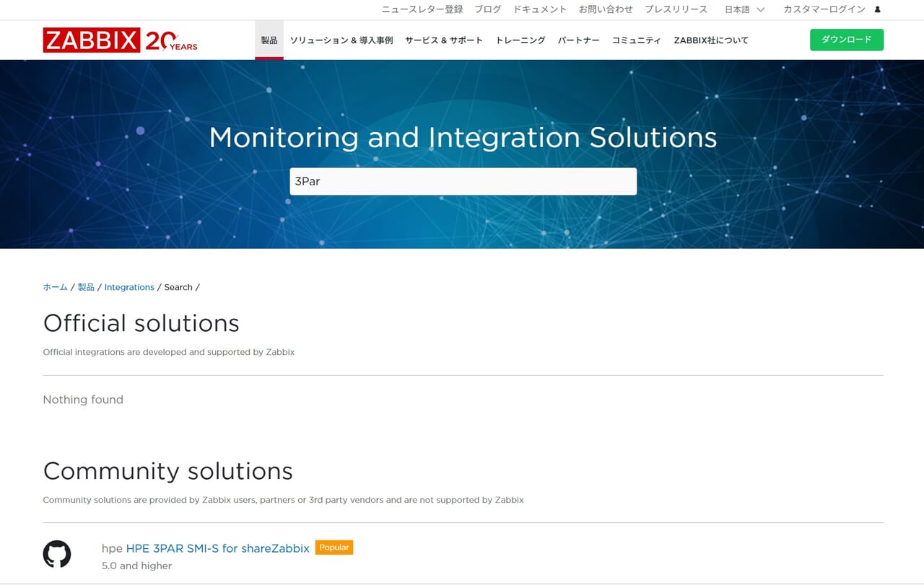924x585 pixels.
Task: Go to ホーム breadcrumb link
Action: 55,287
